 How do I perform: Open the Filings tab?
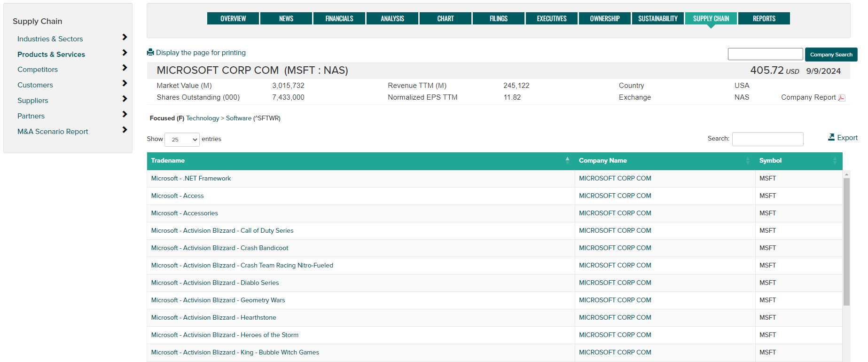click(499, 18)
